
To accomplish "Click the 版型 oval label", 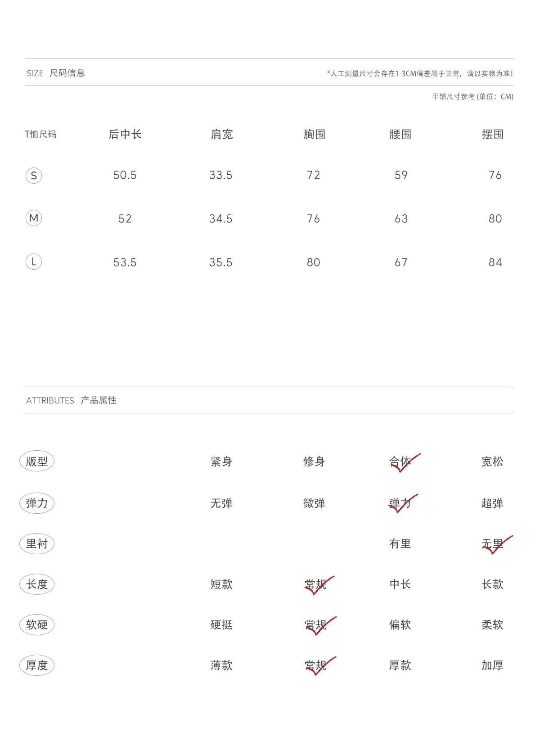I will pyautogui.click(x=37, y=461).
